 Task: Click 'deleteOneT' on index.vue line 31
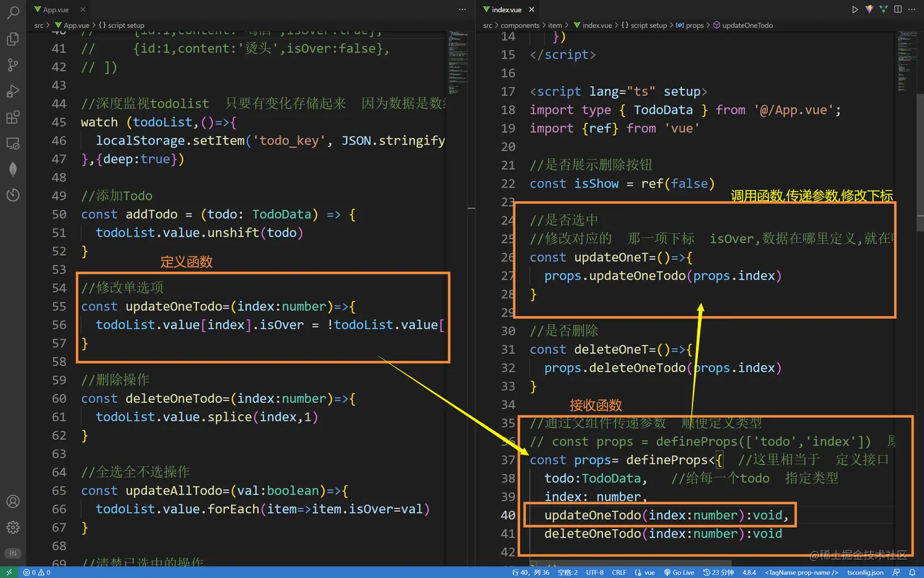(x=612, y=350)
